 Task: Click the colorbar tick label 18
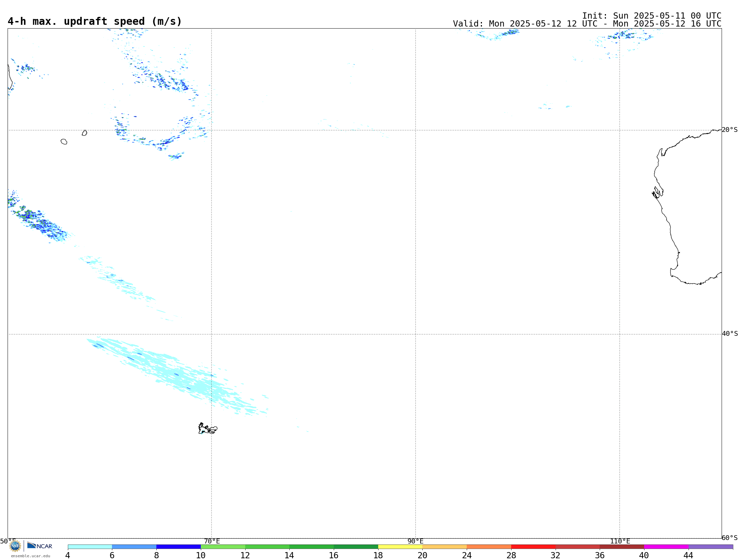tap(378, 555)
